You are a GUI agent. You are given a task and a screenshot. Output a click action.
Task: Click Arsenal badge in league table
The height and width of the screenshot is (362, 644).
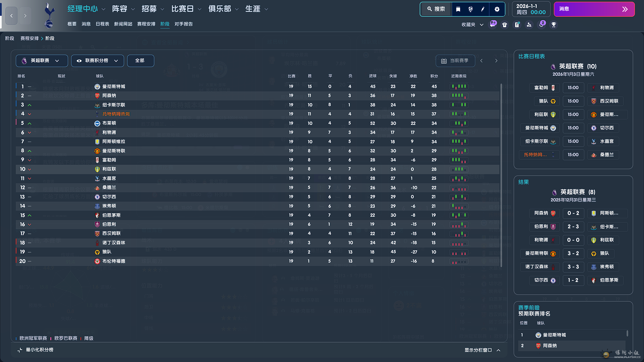[x=97, y=96]
